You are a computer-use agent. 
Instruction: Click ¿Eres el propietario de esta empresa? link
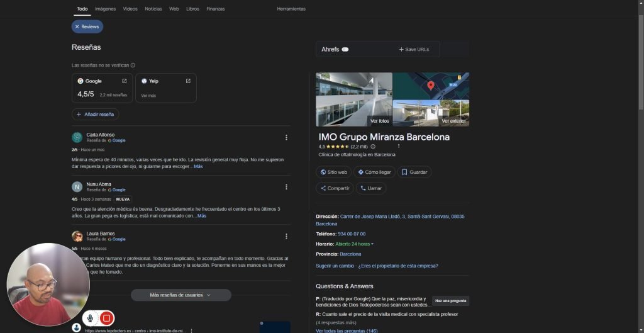[x=398, y=266]
